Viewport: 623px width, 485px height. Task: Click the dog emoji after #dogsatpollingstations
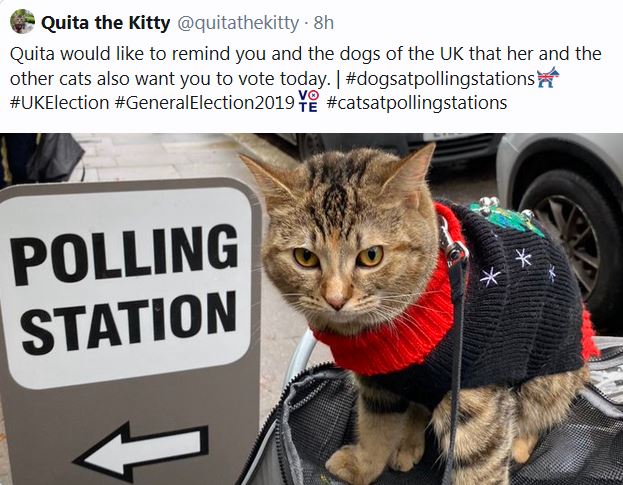click(547, 78)
